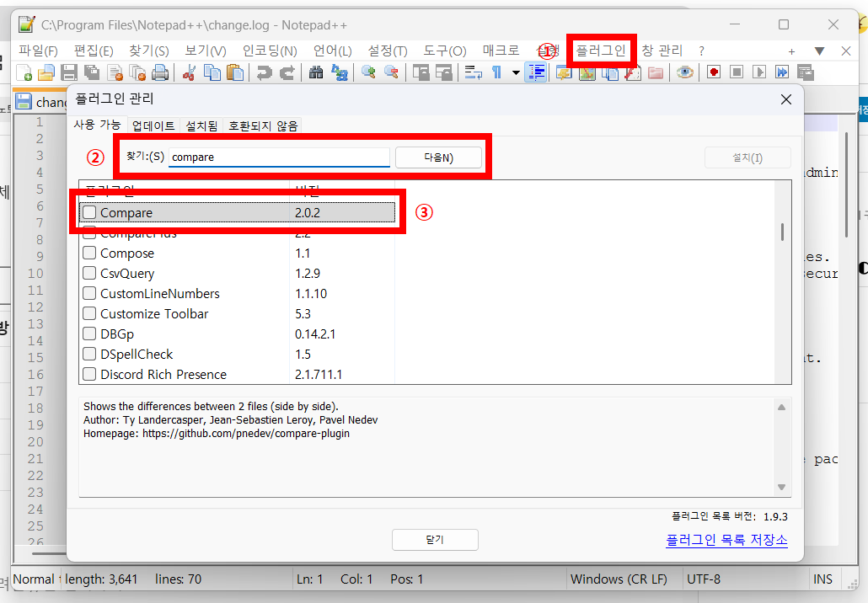Click the Zoom Out magnifier icon

tap(391, 72)
